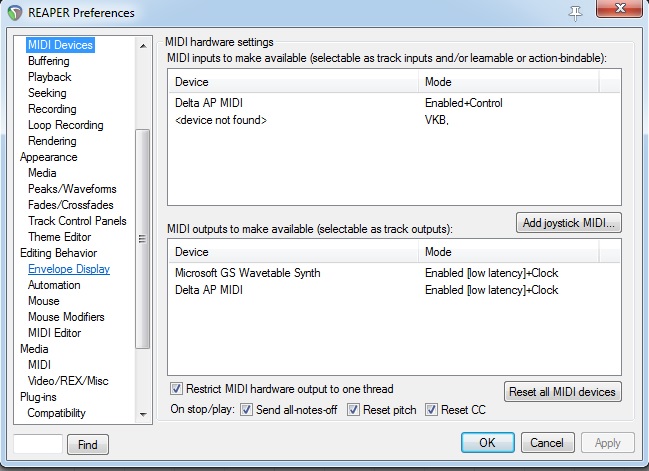Click Microsoft GS Wavetable Synth mode cell
649x471 pixels.
point(492,273)
